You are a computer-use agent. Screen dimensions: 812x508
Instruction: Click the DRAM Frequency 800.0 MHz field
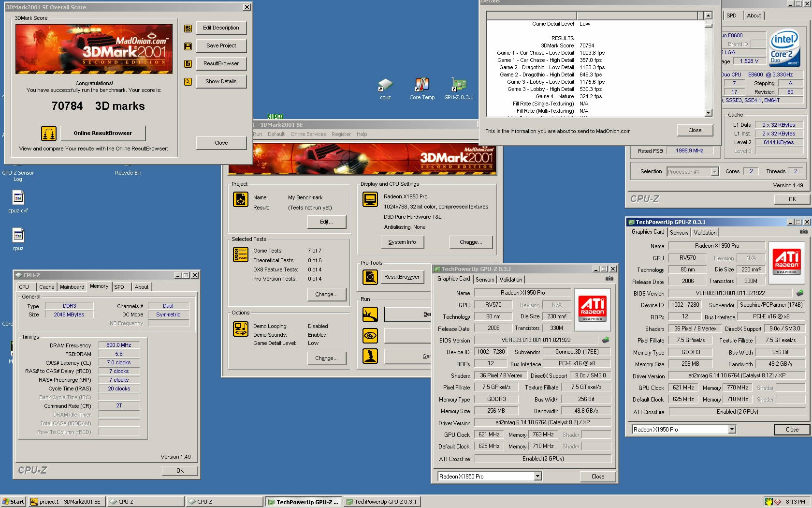click(119, 345)
